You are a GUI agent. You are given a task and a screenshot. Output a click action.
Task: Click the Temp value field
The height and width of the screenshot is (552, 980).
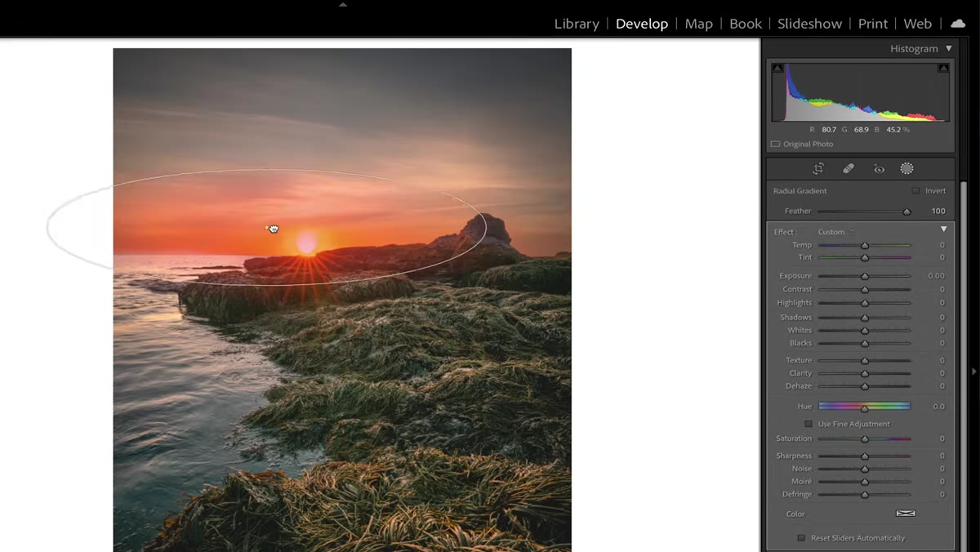tap(942, 246)
